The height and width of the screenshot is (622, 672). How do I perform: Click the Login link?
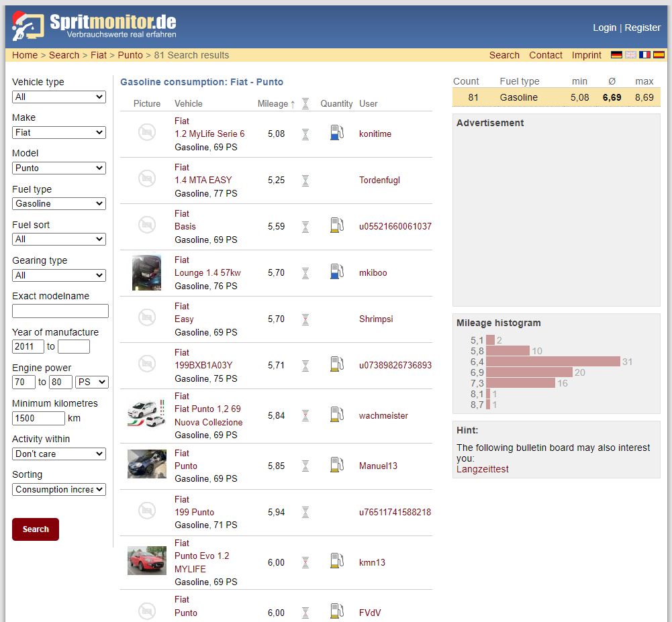pos(604,28)
